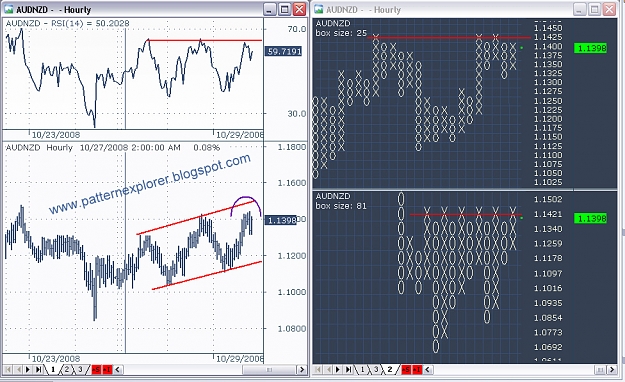
Task: Click the 'box size: 81' label
Action: click(x=341, y=206)
